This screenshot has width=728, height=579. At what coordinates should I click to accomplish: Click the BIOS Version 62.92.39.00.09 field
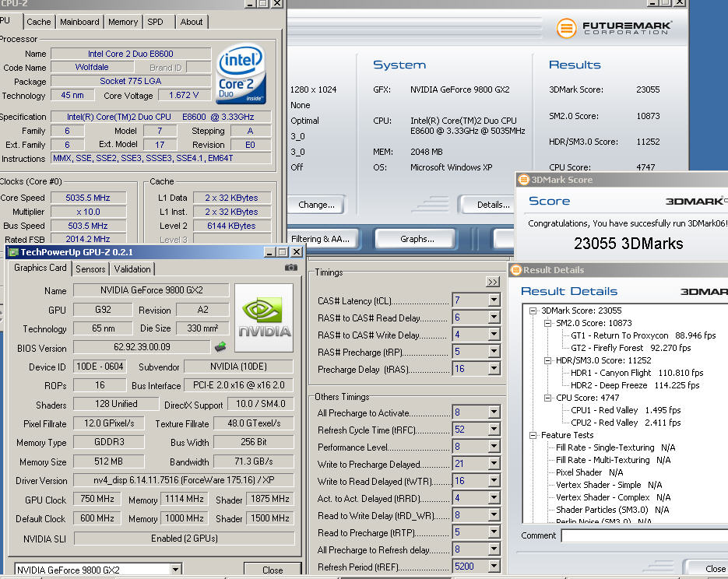pos(142,347)
